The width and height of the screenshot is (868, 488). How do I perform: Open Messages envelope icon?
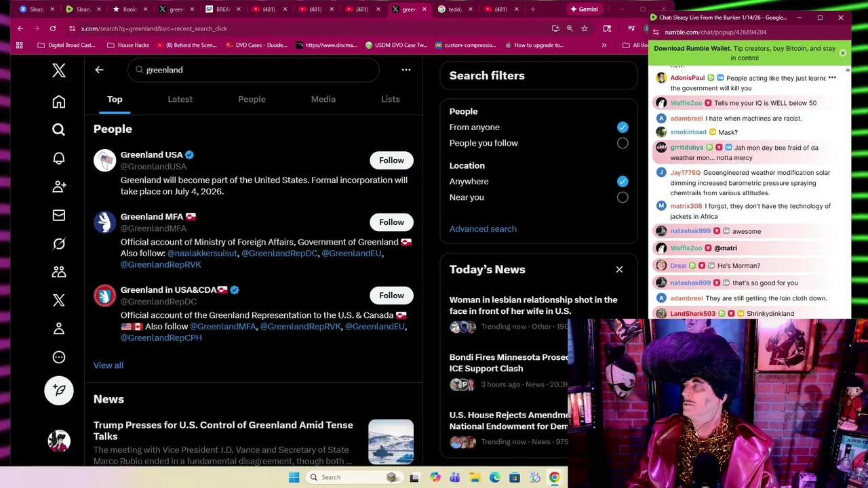click(x=59, y=215)
